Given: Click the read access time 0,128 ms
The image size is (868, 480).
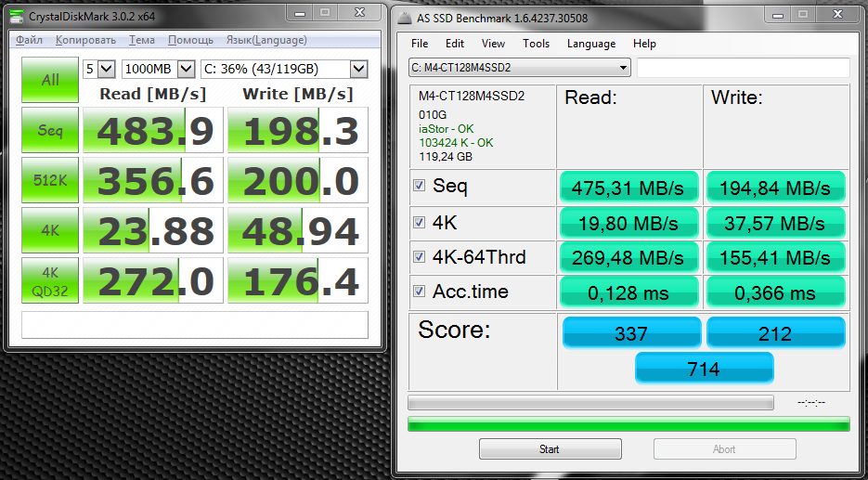Looking at the screenshot, I should 628,292.
